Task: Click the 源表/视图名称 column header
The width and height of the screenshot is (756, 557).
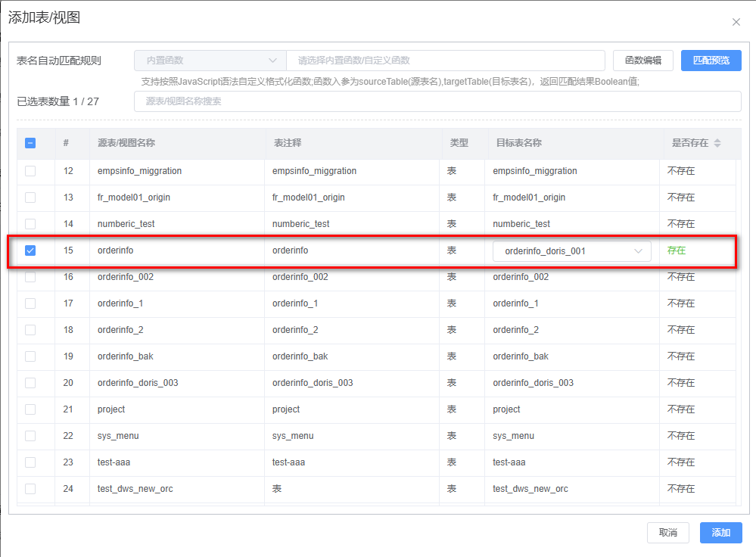Action: (126, 143)
